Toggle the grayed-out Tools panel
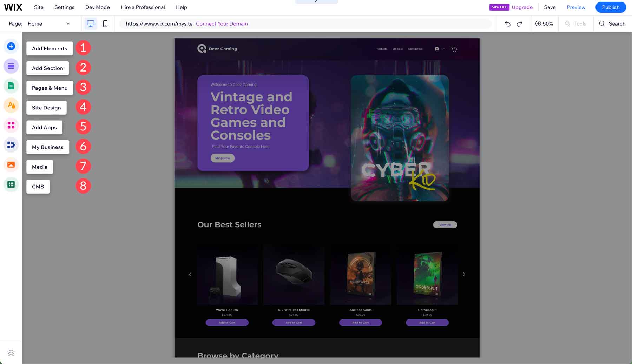This screenshot has width=632, height=364. pyautogui.click(x=575, y=23)
